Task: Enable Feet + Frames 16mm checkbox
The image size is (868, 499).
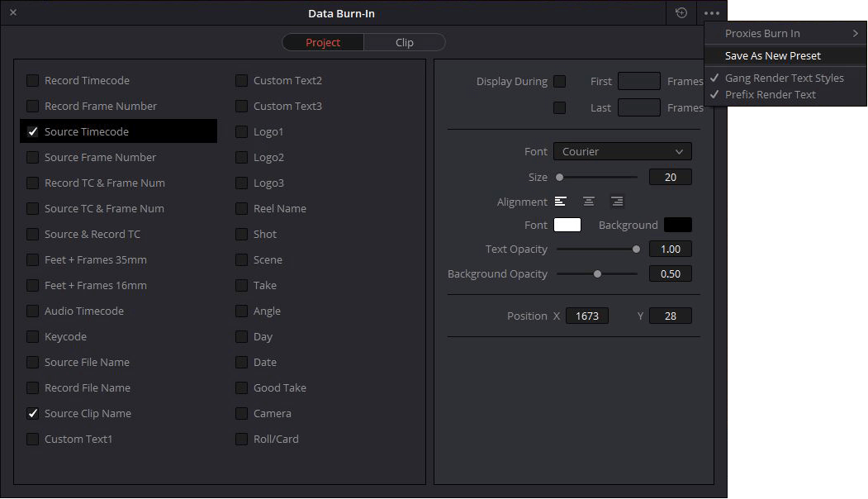Action: coord(33,285)
